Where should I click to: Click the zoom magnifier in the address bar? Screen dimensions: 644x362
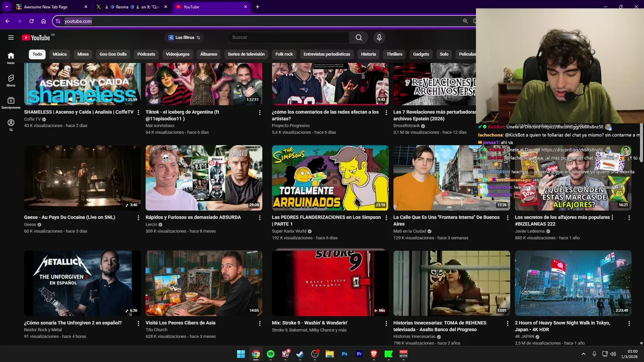[x=465, y=21]
